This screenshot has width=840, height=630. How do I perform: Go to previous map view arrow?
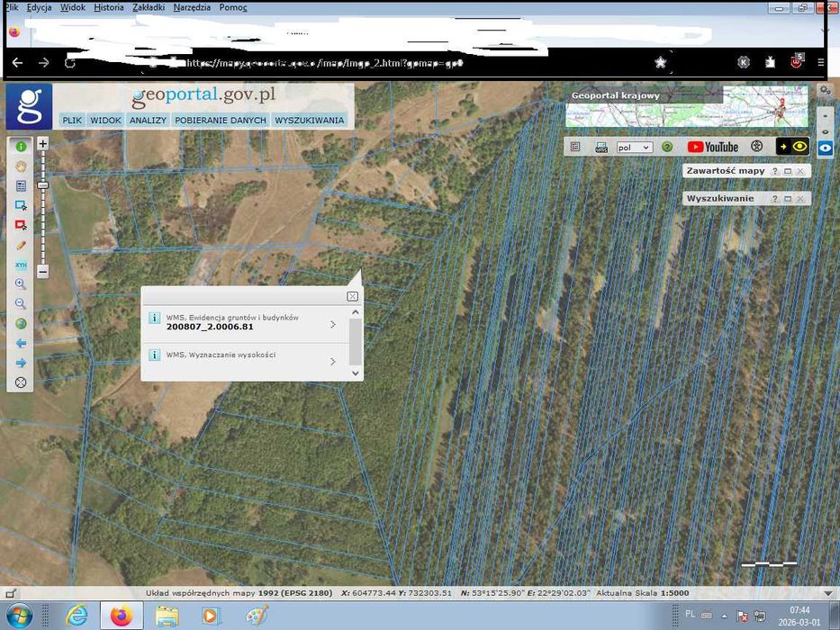pyautogui.click(x=21, y=344)
